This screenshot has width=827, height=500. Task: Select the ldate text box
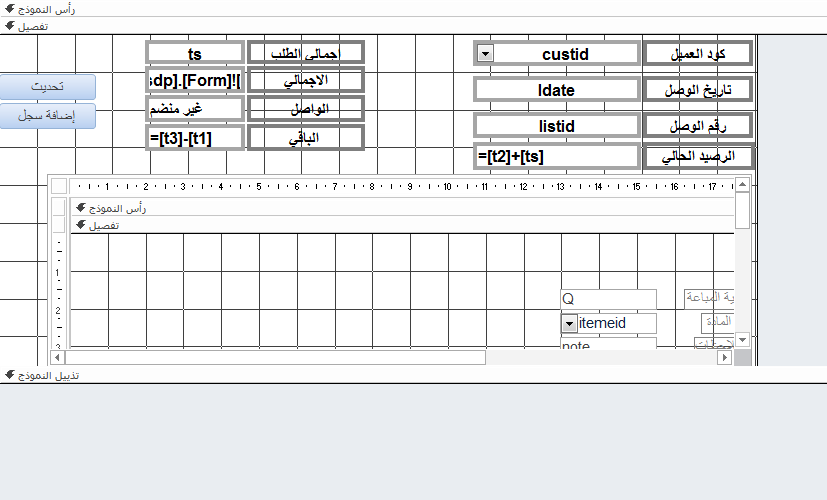tap(556, 90)
